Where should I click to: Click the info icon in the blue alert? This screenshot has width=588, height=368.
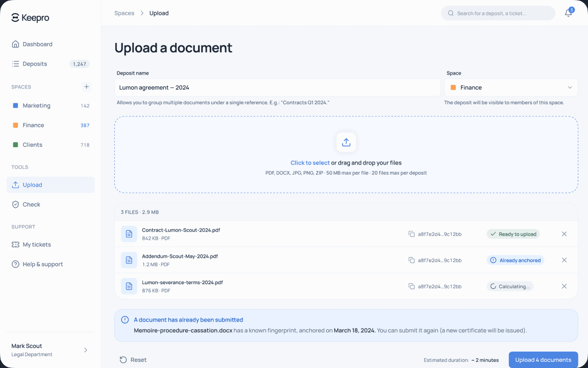(x=125, y=320)
